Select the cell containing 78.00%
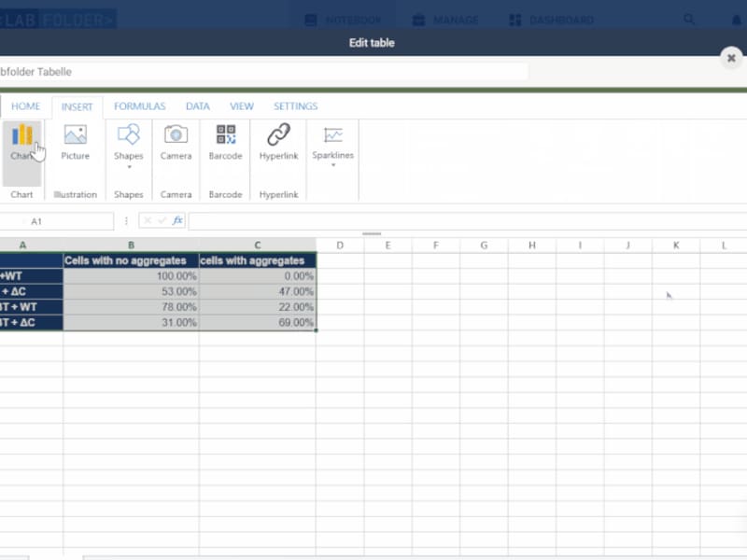Image resolution: width=747 pixels, height=560 pixels. tap(131, 307)
